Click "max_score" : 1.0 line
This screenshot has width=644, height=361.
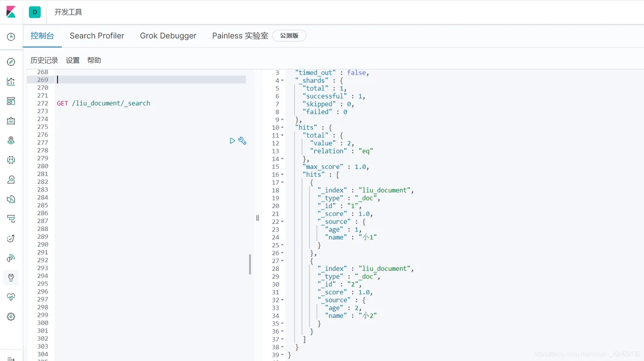click(x=336, y=167)
